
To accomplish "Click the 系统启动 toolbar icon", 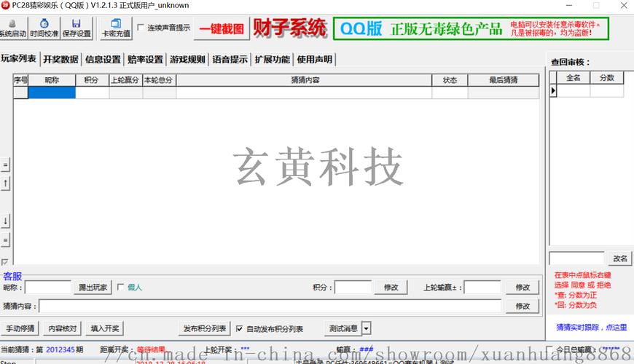I will tap(13, 28).
